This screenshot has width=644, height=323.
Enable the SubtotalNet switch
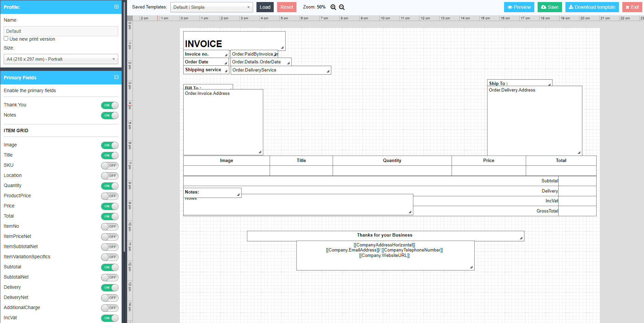110,278
